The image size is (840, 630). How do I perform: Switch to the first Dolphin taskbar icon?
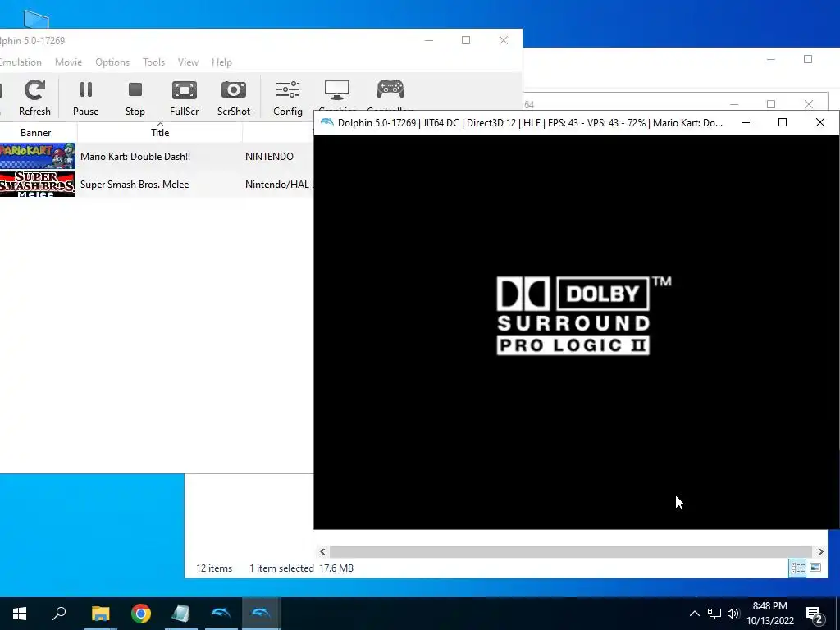tap(221, 614)
